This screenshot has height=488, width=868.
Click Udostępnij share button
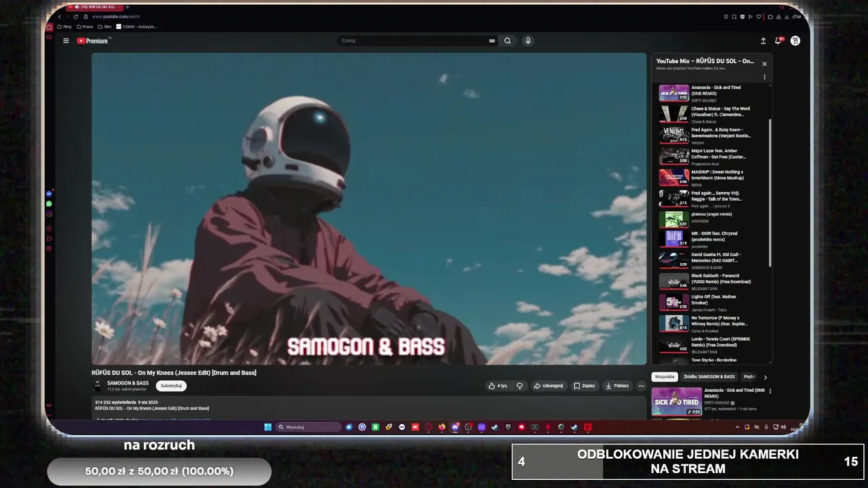point(549,386)
